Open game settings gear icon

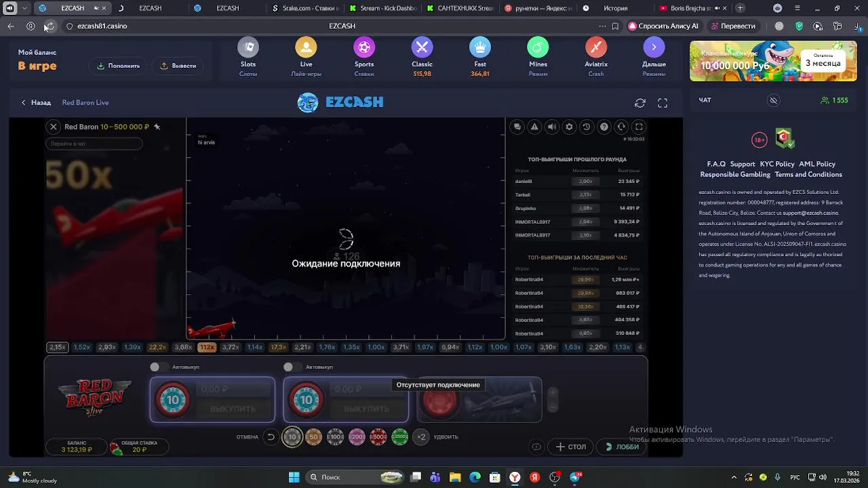click(x=569, y=127)
